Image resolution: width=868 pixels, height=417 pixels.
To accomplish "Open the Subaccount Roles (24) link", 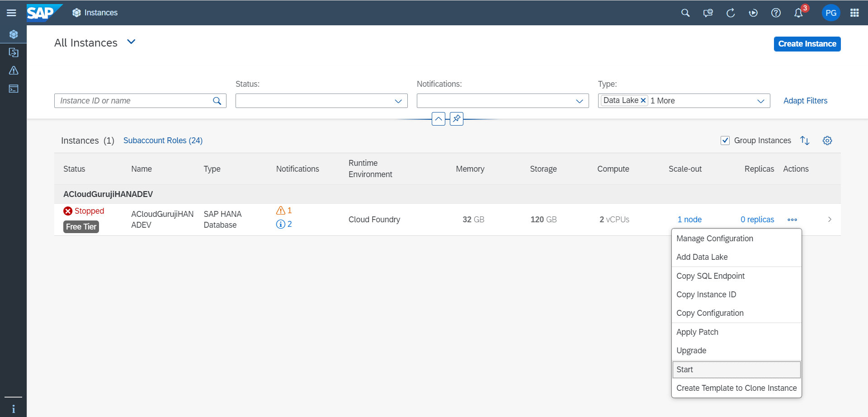I will click(163, 141).
